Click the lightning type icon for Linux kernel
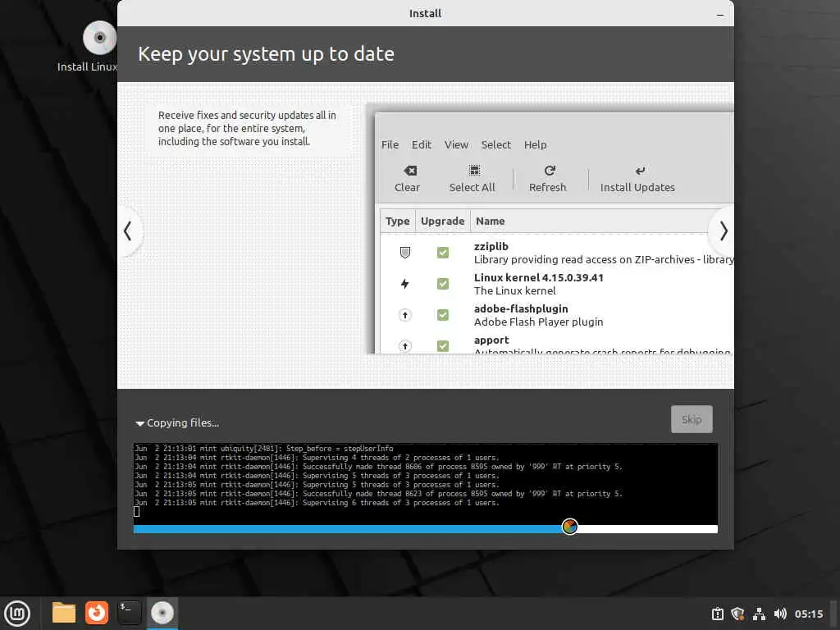 [405, 283]
